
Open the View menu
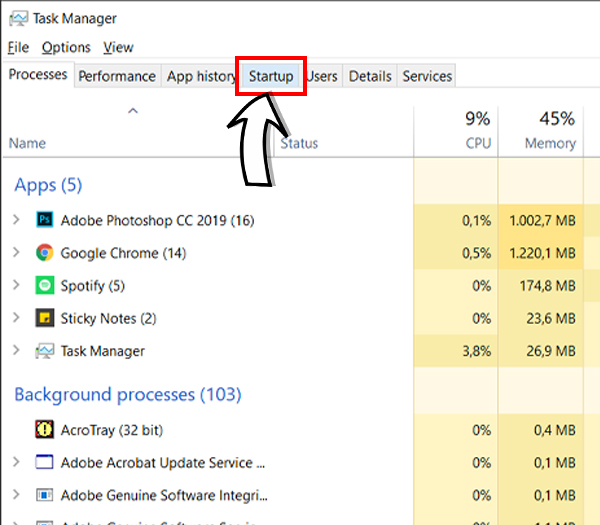118,47
